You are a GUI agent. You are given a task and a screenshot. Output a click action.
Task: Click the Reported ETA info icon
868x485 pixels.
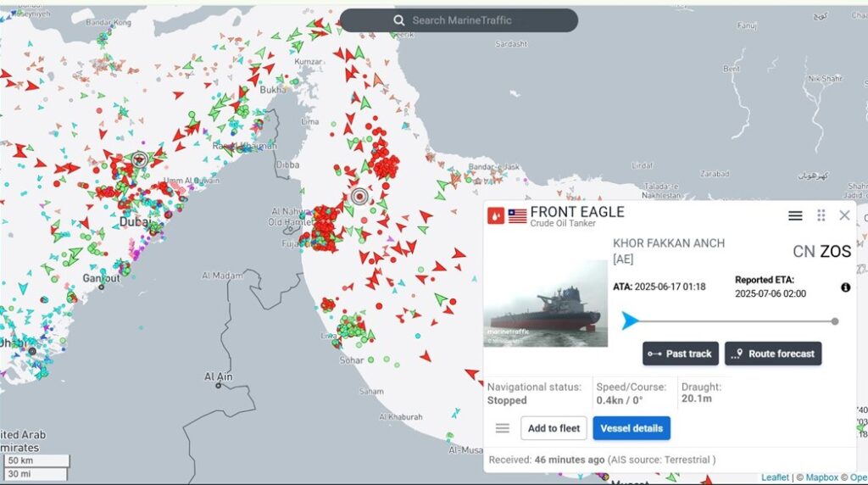coord(845,287)
